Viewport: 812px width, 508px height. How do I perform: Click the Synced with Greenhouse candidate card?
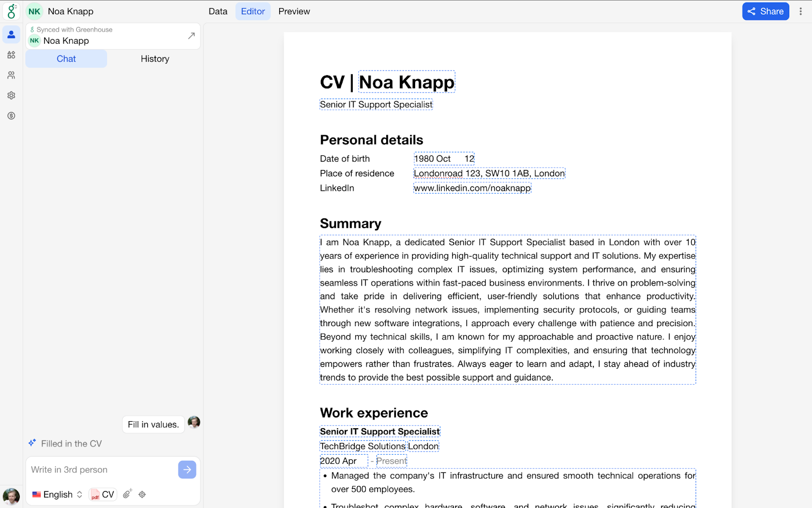(113, 36)
